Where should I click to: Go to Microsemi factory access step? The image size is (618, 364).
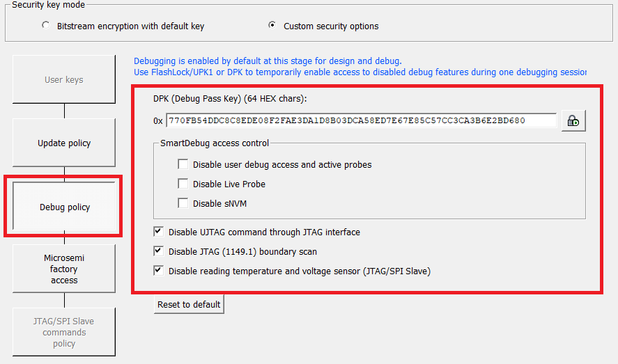[64, 269]
